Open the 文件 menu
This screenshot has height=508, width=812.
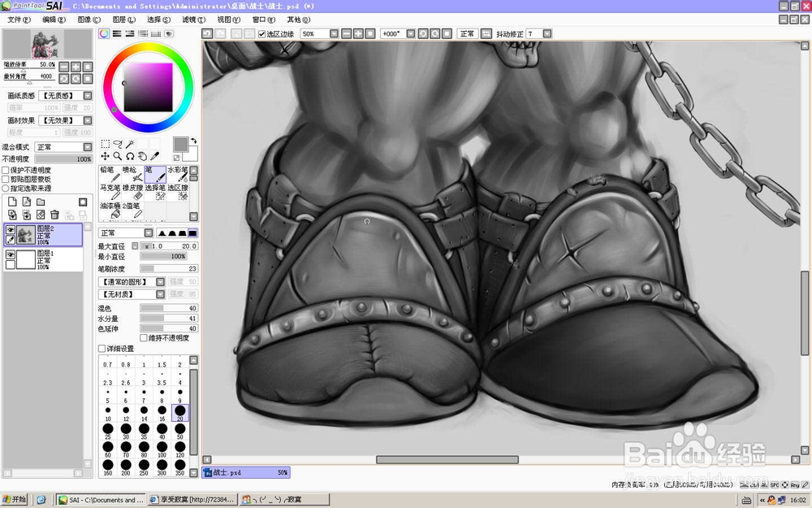[19, 20]
